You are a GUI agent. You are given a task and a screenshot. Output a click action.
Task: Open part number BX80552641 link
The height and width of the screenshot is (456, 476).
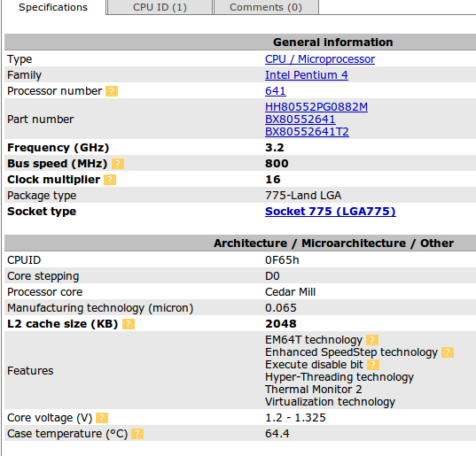click(300, 120)
